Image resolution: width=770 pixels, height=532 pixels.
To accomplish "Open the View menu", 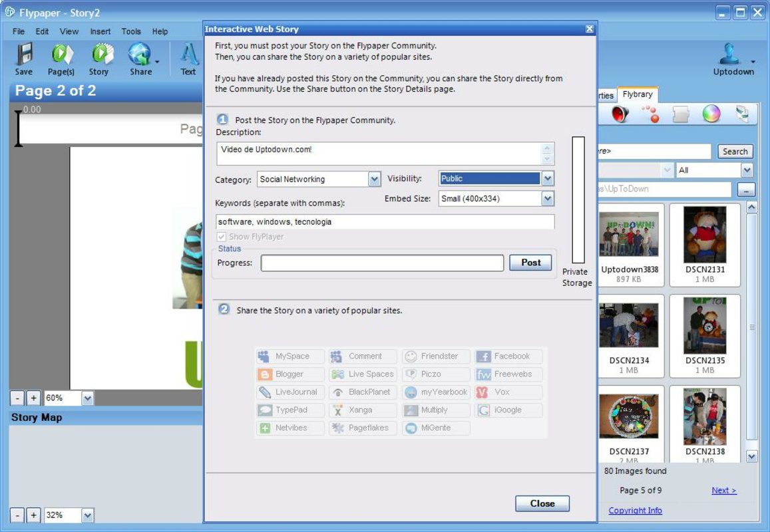I will point(69,31).
